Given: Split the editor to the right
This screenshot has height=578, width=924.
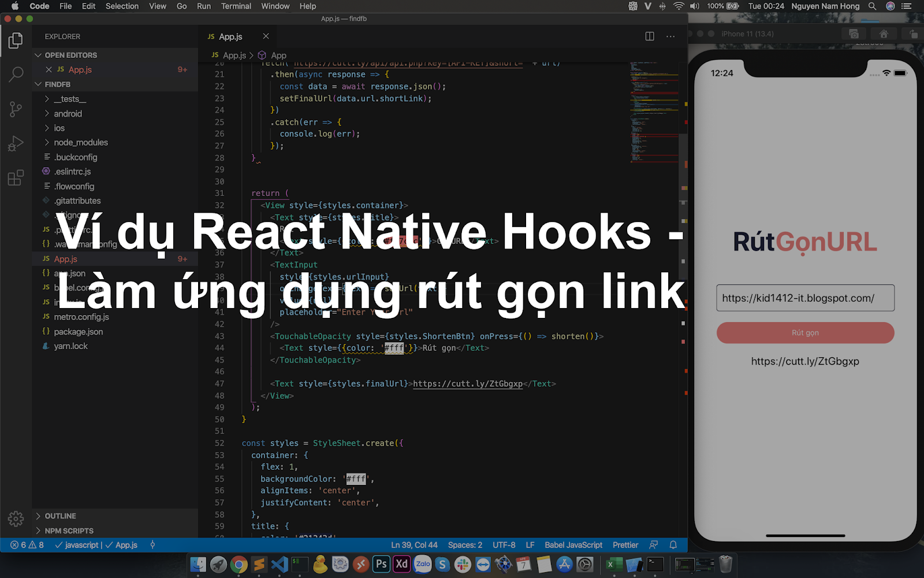Looking at the screenshot, I should (x=650, y=36).
